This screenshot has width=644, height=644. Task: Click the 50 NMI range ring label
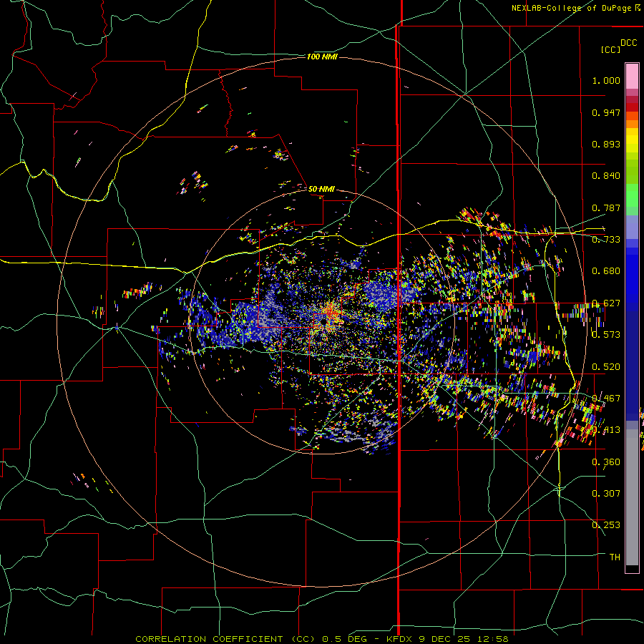pos(321,189)
